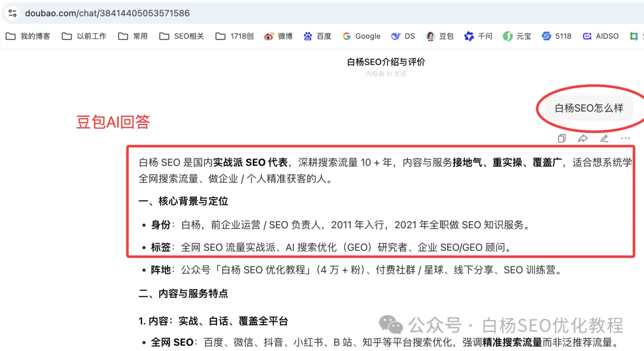Screen dimensions: 644x351
Task: Expand the 我的博客 bookmark folder
Action: [28, 36]
